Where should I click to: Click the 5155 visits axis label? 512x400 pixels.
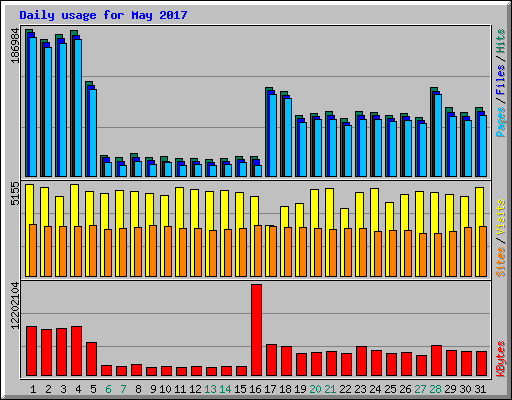[15, 193]
